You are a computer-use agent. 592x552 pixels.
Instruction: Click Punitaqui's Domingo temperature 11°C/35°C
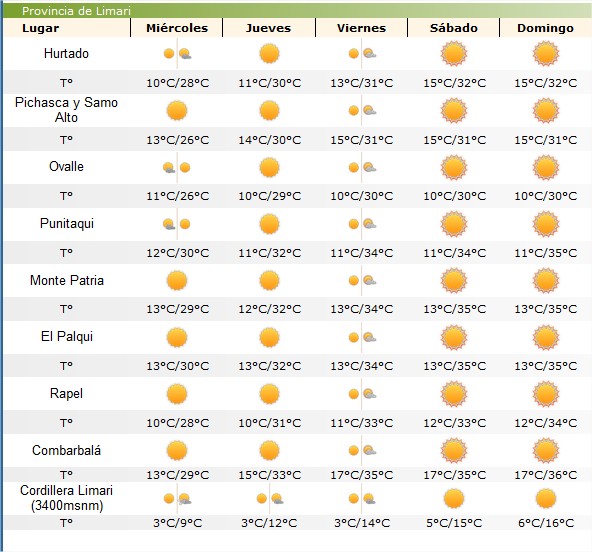[546, 253]
